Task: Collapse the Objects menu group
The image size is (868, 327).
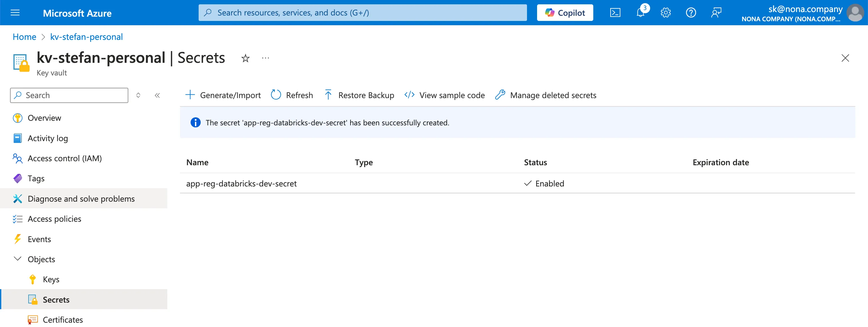Action: [18, 259]
